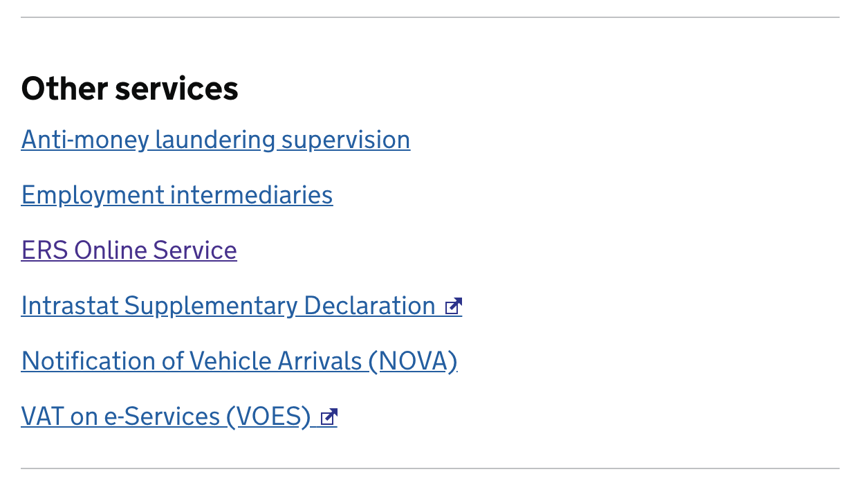
Task: Click the word 'Supplementary' in the Intrastat link
Action: point(211,306)
